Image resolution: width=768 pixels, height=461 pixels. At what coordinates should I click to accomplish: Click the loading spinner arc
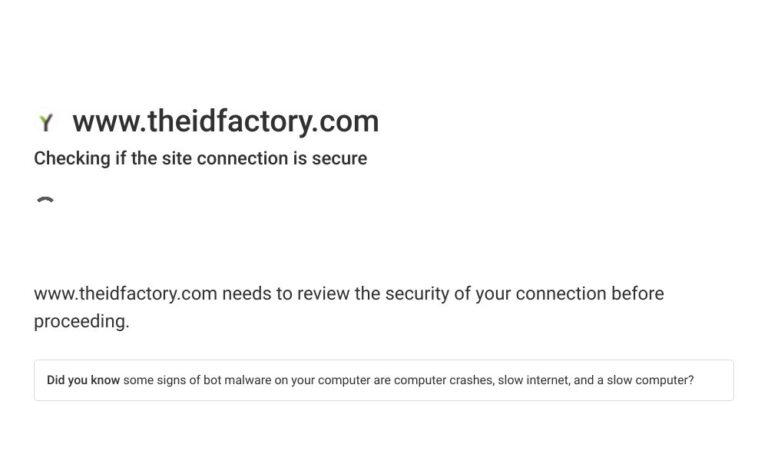pyautogui.click(x=46, y=199)
